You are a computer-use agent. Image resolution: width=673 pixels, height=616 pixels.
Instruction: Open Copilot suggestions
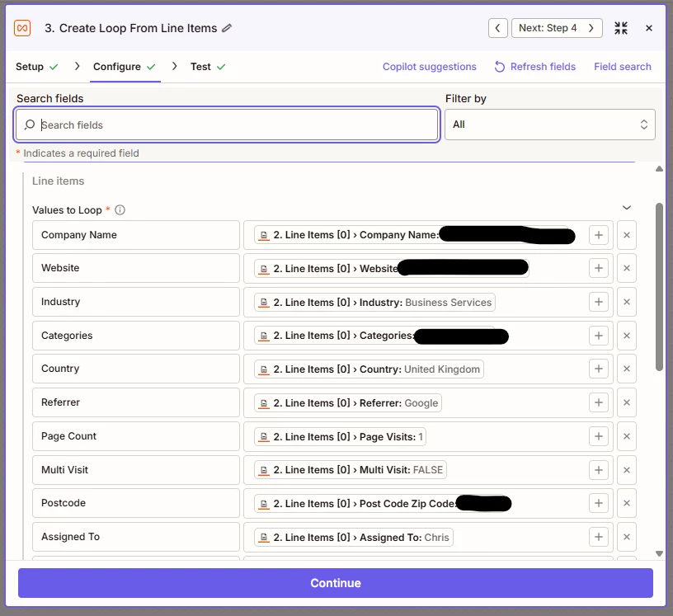429,67
